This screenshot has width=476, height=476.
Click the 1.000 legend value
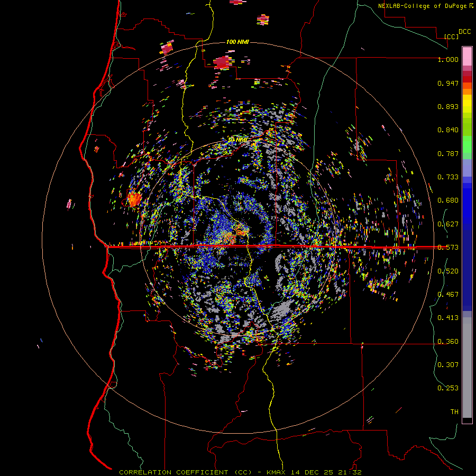click(x=448, y=59)
